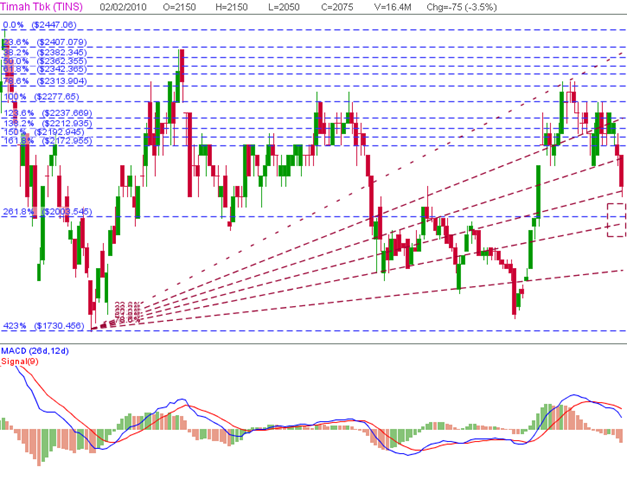The height and width of the screenshot is (480, 627).
Task: Select the 100% ($2277.65) Fibonacci label
Action: tap(42, 97)
